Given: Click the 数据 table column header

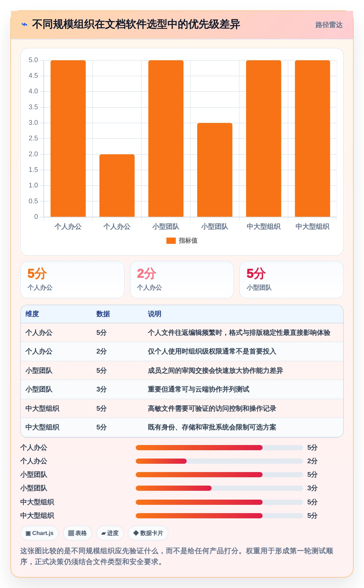Looking at the screenshot, I should click(103, 314).
